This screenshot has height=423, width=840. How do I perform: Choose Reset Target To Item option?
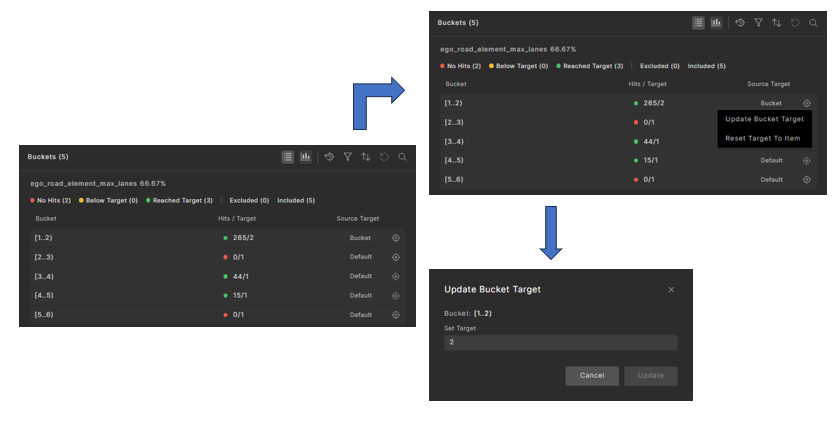coord(762,138)
